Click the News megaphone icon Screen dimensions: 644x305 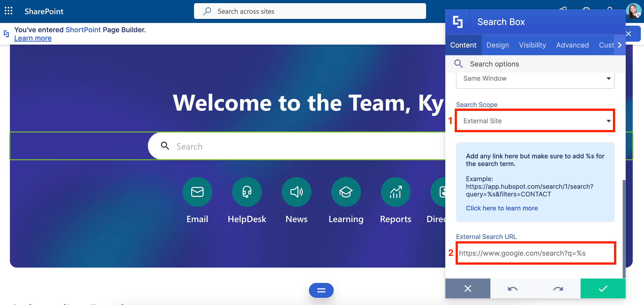tap(296, 192)
